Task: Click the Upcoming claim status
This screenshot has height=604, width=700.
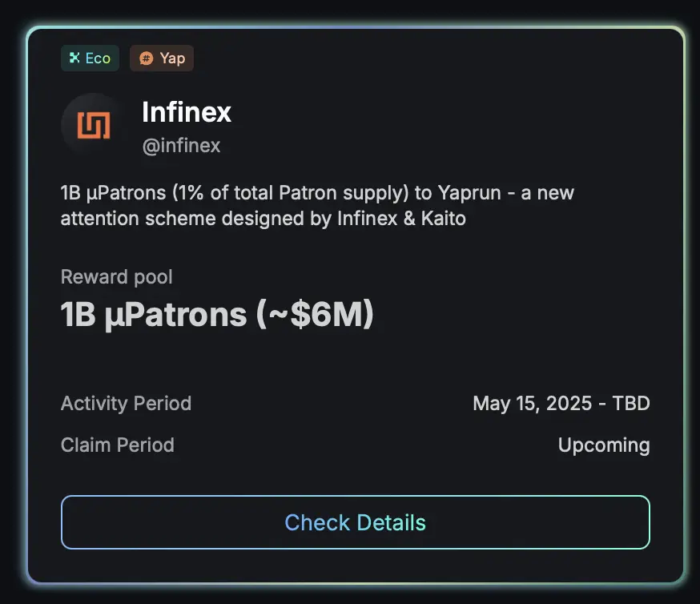Action: tap(604, 445)
